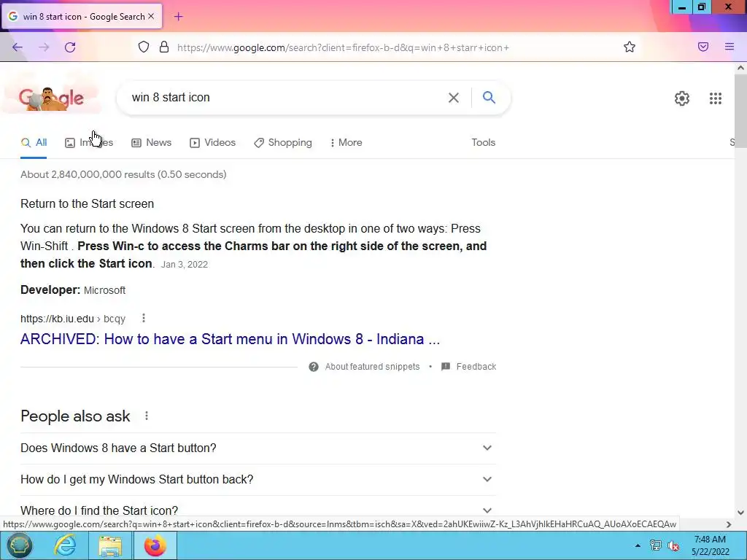This screenshot has height=560, width=747.
Task: View site security via padlock icon
Action: (x=164, y=47)
